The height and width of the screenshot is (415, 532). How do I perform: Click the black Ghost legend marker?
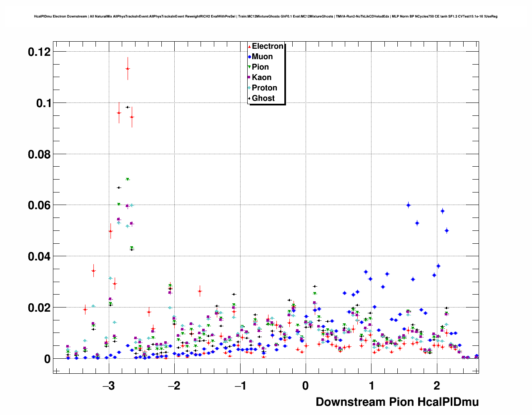tap(249, 98)
